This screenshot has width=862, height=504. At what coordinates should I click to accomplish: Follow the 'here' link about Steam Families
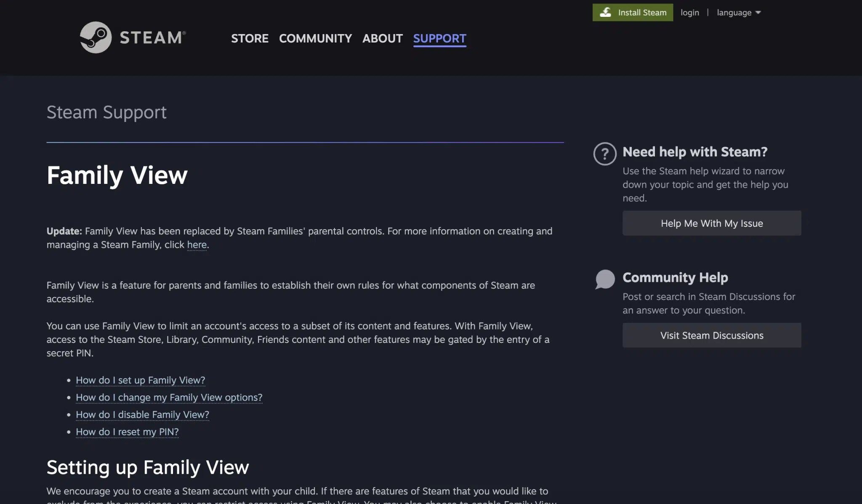(x=197, y=244)
